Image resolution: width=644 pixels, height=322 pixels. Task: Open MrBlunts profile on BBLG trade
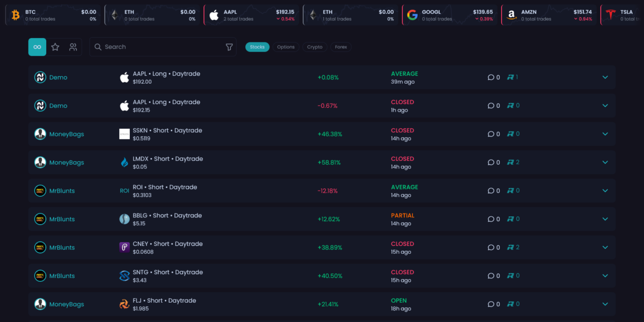[62, 219]
